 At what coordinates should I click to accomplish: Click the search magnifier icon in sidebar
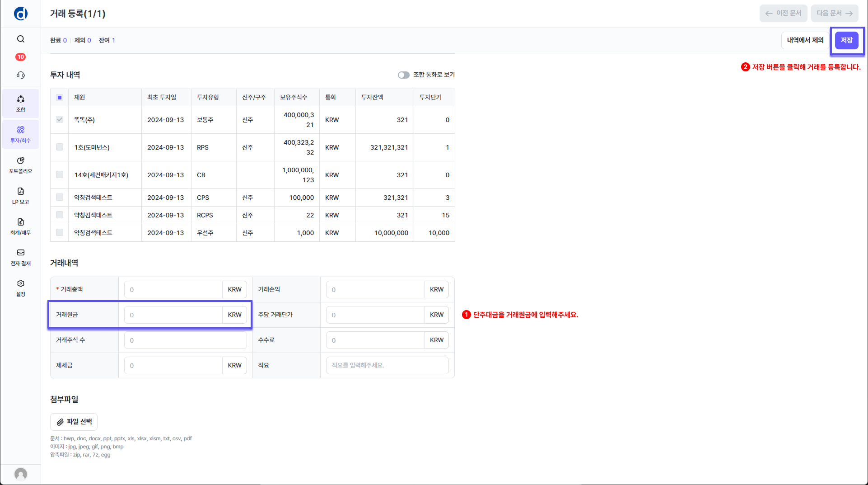tap(21, 39)
